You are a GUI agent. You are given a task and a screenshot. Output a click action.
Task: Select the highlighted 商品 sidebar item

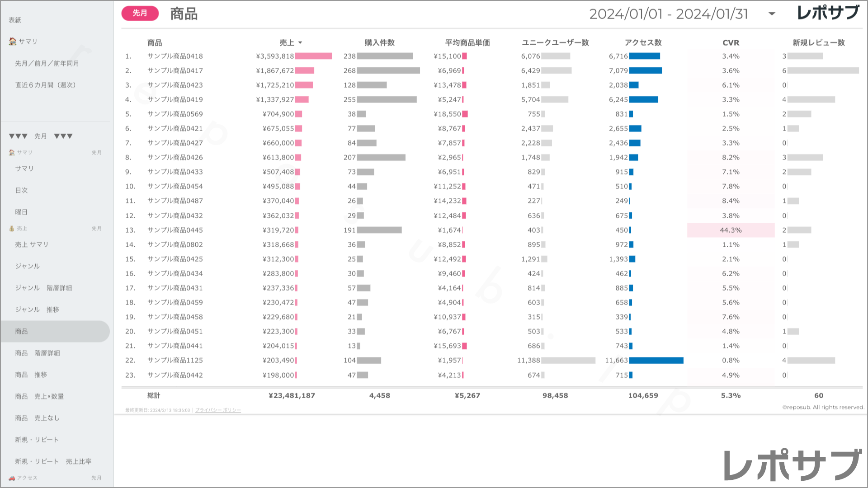pos(55,331)
